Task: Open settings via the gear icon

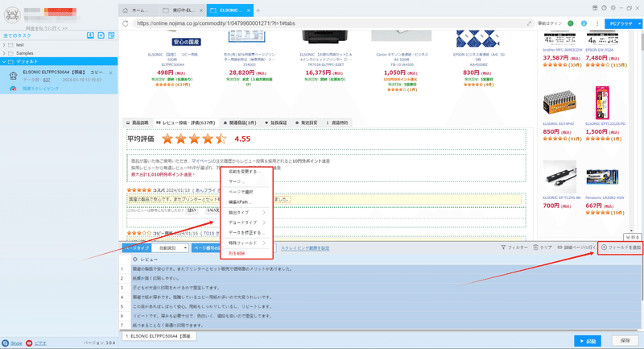Action: click(x=613, y=8)
